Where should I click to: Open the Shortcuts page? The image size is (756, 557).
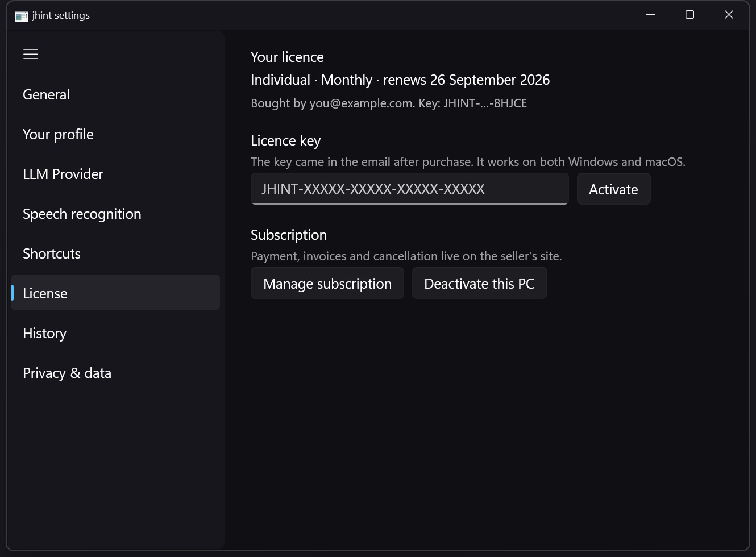point(115,253)
